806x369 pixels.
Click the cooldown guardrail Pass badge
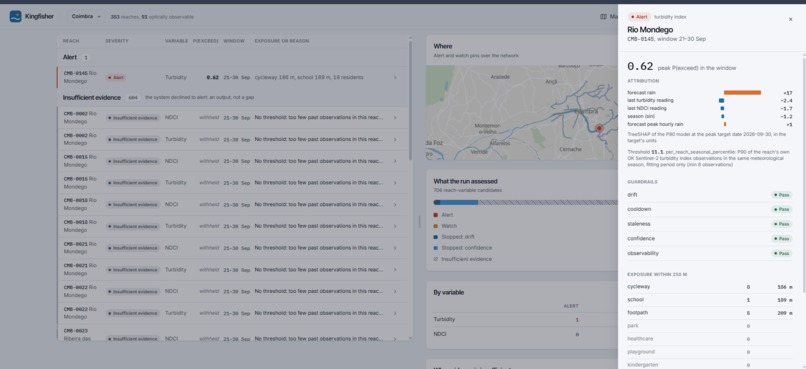click(x=781, y=210)
